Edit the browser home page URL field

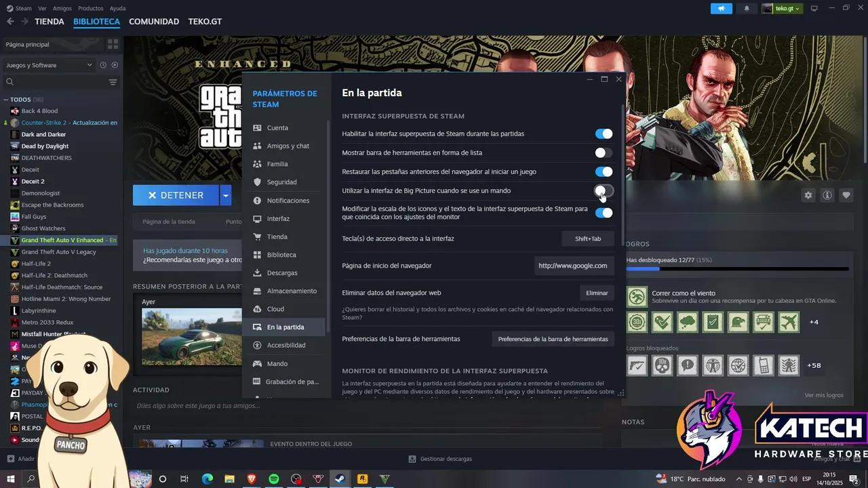click(573, 266)
